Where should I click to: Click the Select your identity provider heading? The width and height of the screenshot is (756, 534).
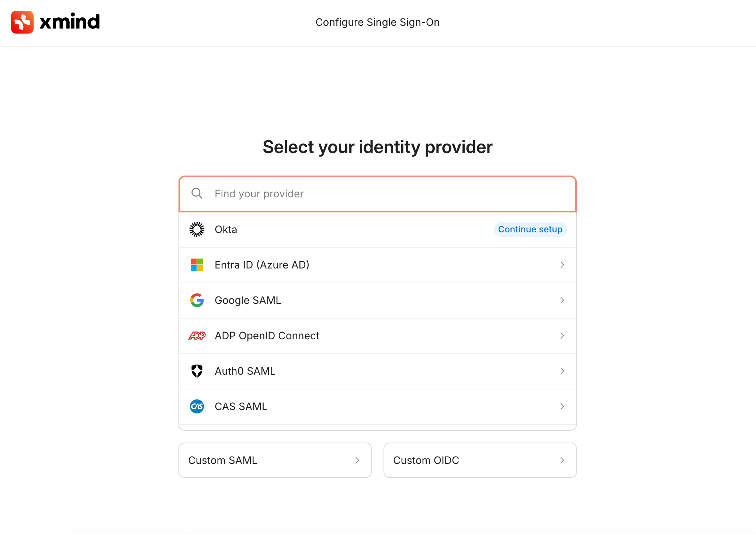click(378, 147)
